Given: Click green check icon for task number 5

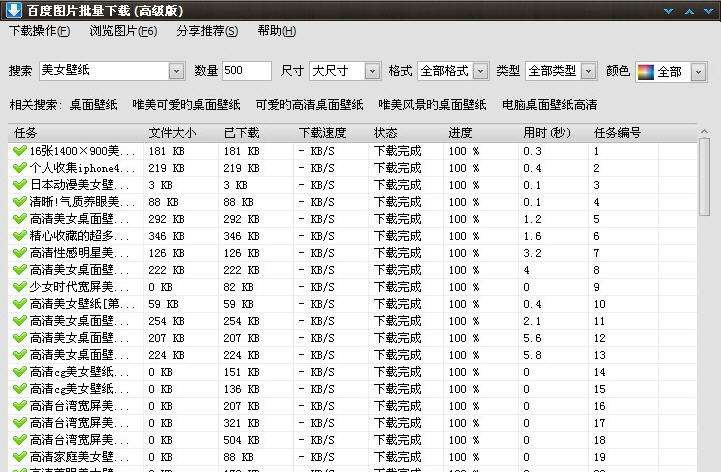Looking at the screenshot, I should tap(19, 219).
